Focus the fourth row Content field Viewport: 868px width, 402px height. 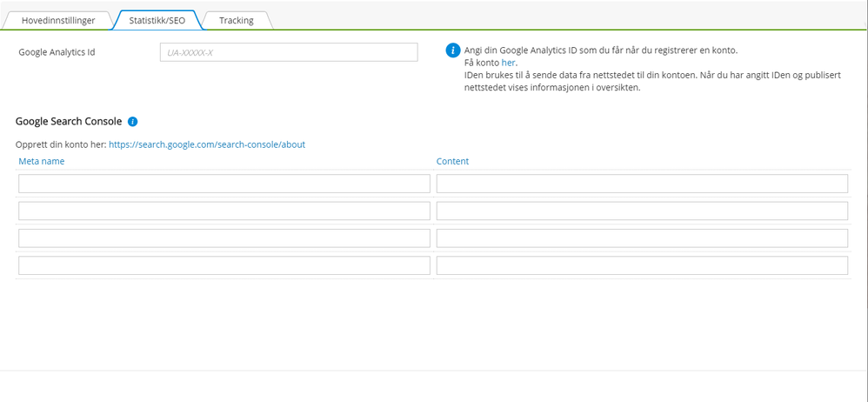[x=642, y=265]
